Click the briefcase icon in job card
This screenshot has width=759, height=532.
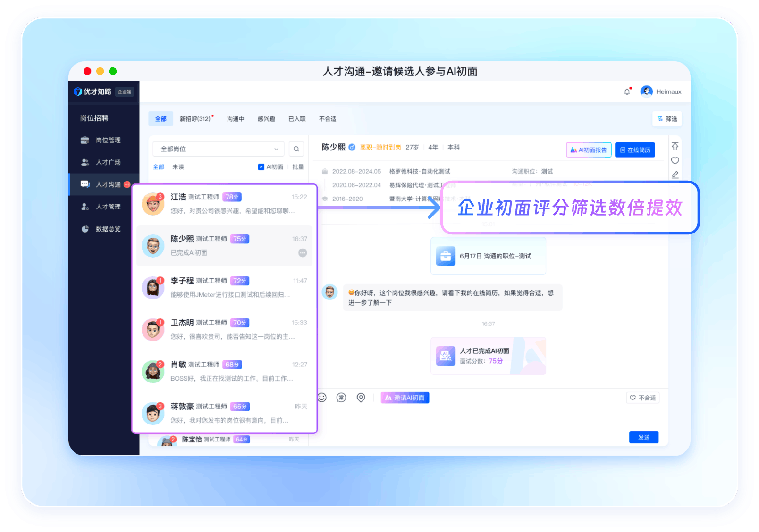(x=446, y=256)
